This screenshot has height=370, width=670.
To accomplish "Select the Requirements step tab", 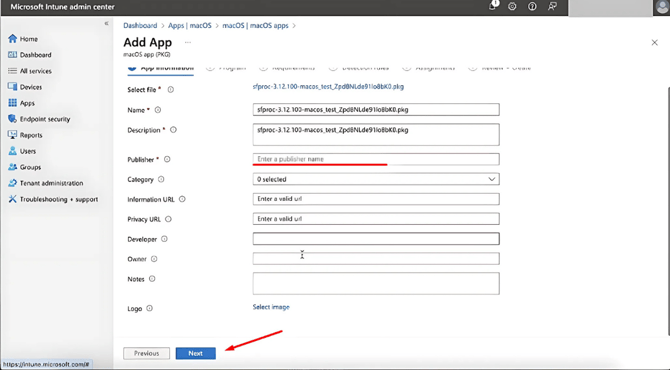I will click(x=287, y=68).
